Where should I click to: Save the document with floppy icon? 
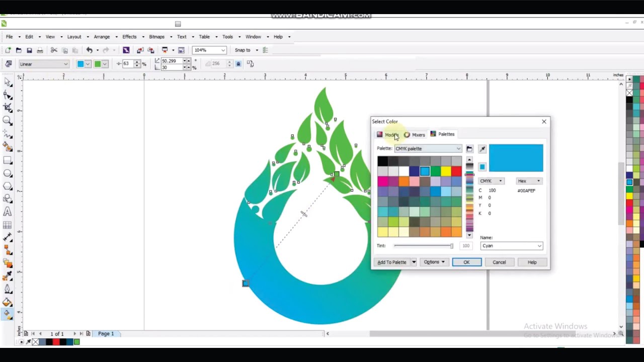coord(29,50)
